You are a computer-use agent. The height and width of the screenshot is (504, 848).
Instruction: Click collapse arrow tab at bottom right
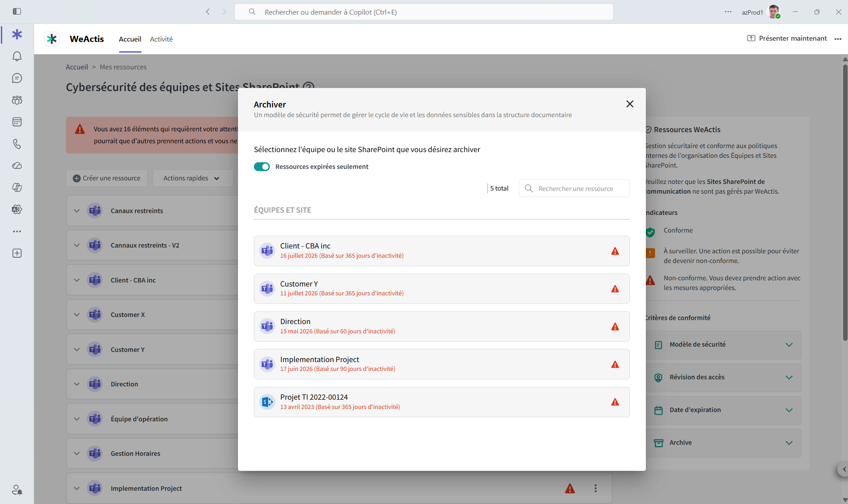(844, 469)
